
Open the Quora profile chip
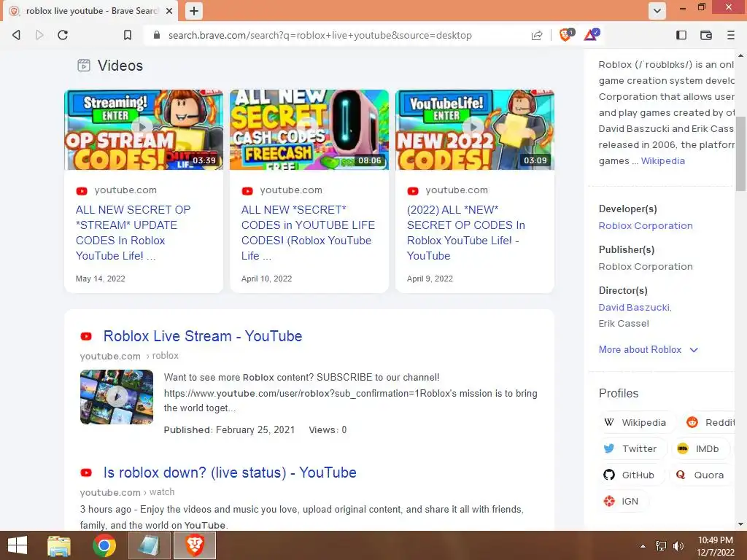[x=700, y=475]
